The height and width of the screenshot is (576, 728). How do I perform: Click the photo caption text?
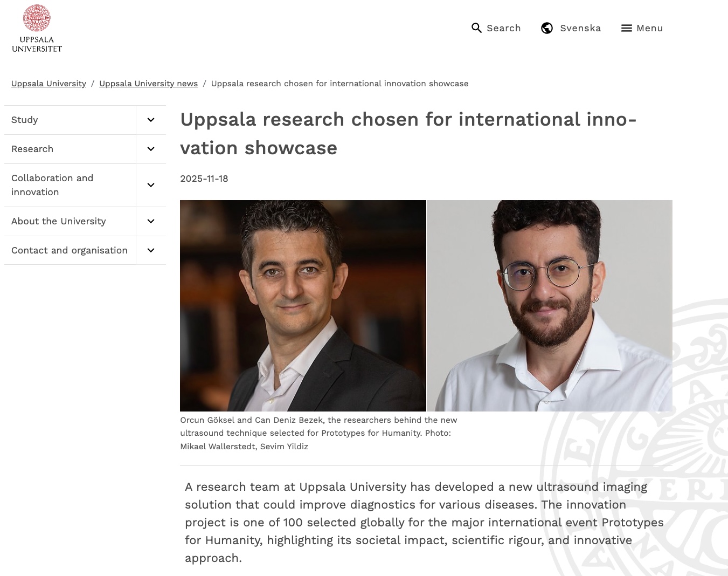click(x=318, y=433)
